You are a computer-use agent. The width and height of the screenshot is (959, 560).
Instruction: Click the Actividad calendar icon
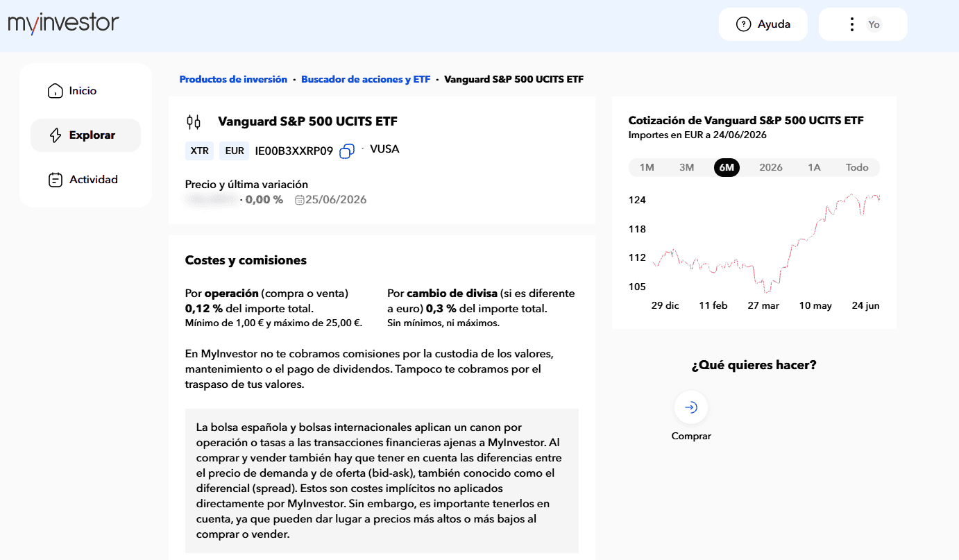pos(55,180)
